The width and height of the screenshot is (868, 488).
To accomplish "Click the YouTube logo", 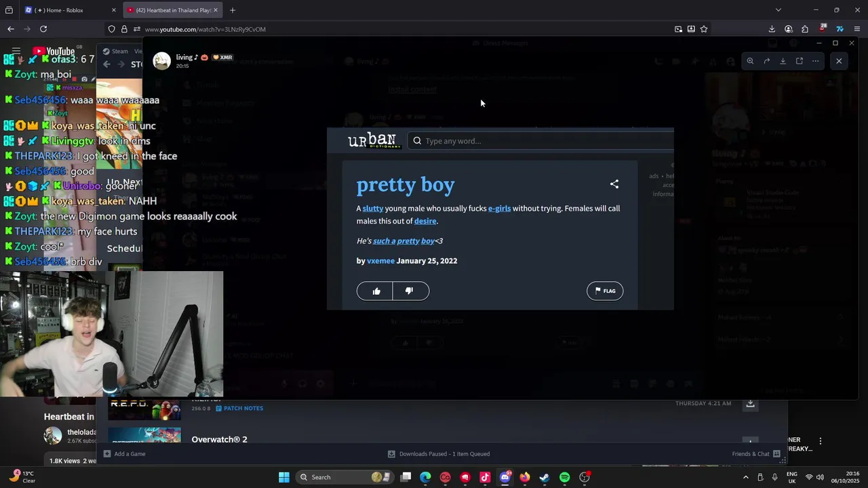I will (53, 52).
